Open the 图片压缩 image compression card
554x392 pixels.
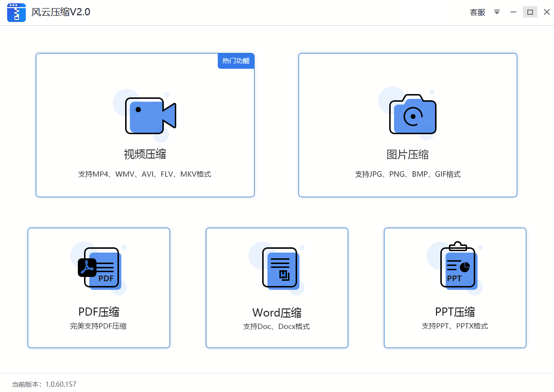point(407,125)
